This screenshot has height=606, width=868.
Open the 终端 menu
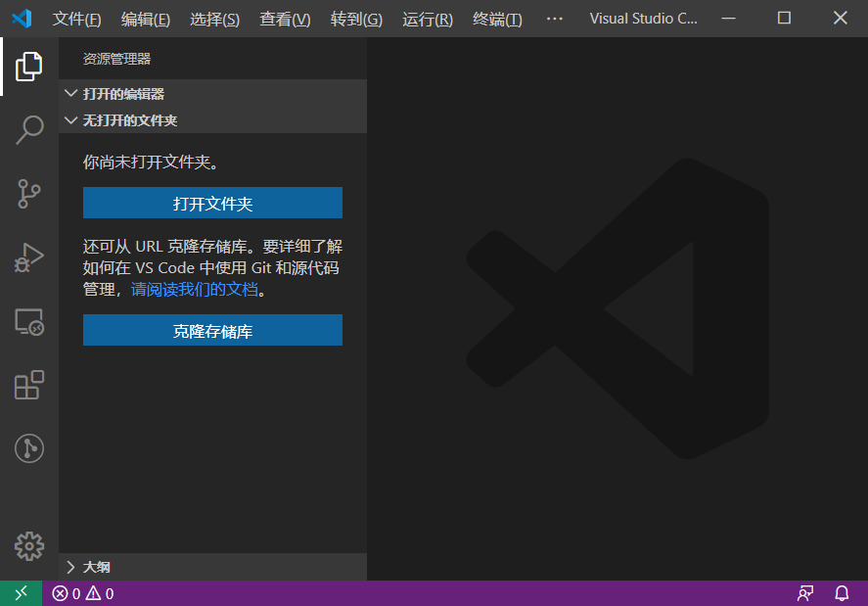pyautogui.click(x=496, y=18)
